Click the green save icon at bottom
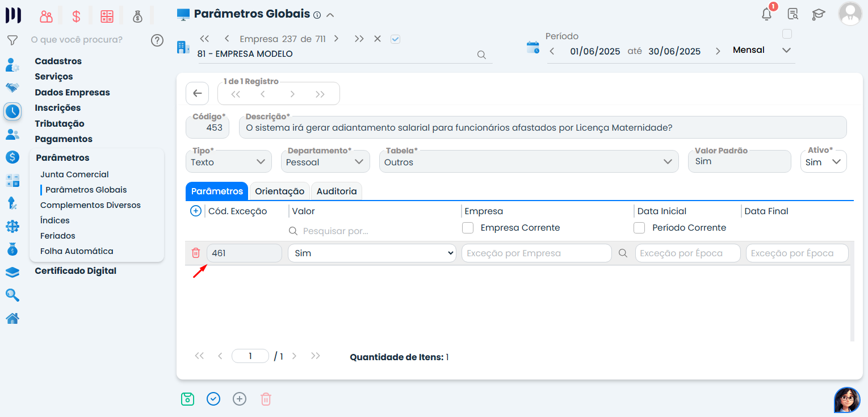 click(187, 399)
